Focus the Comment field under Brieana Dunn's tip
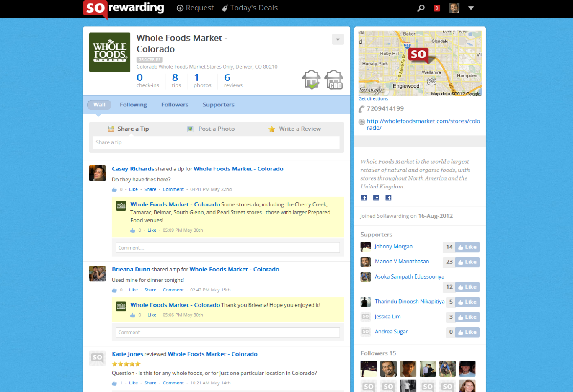The image size is (573, 392). click(x=228, y=332)
